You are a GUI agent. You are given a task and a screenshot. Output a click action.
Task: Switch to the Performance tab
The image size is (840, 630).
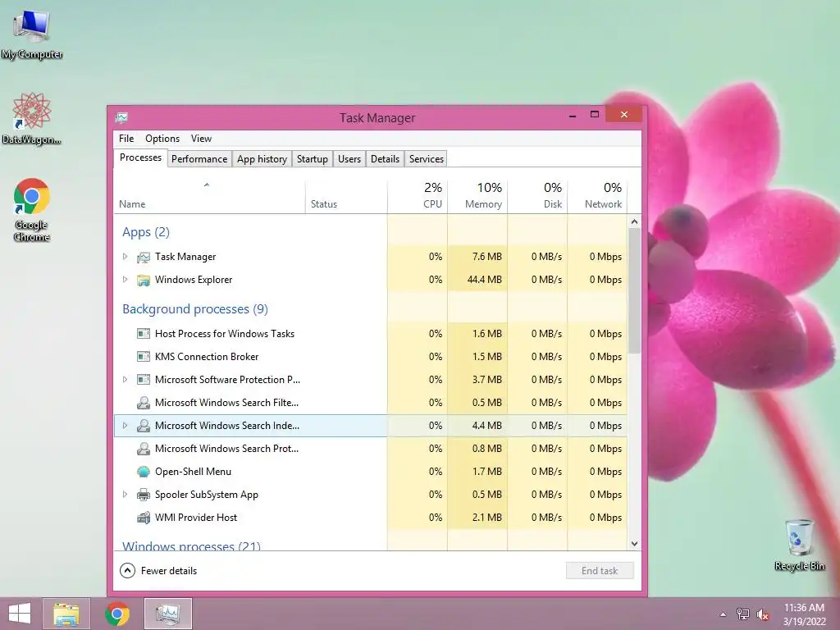pos(199,159)
